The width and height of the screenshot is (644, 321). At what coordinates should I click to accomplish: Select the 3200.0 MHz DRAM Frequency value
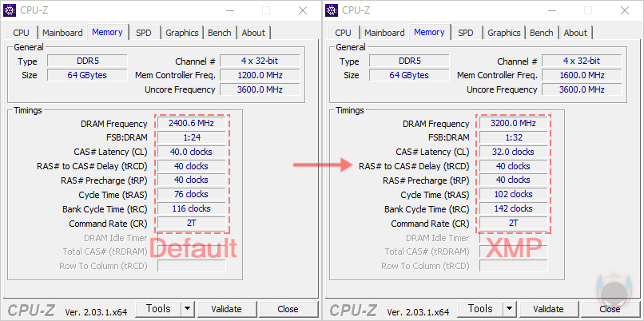(514, 123)
